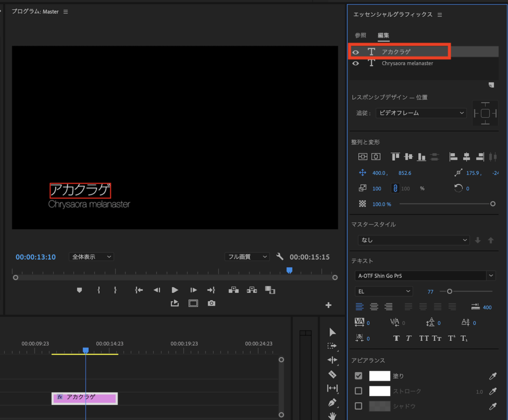This screenshot has height=420, width=508.
Task: Click the Export Frame camera icon
Action: (x=211, y=303)
